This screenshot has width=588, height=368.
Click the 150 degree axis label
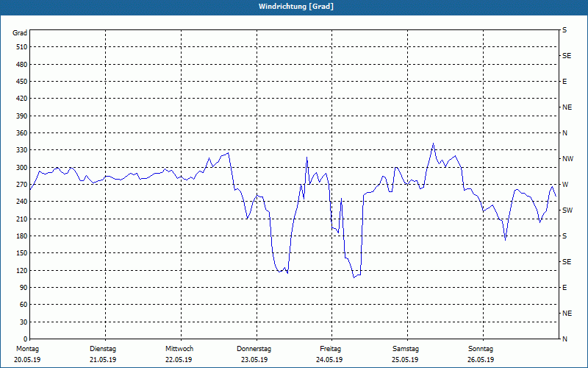click(x=22, y=253)
